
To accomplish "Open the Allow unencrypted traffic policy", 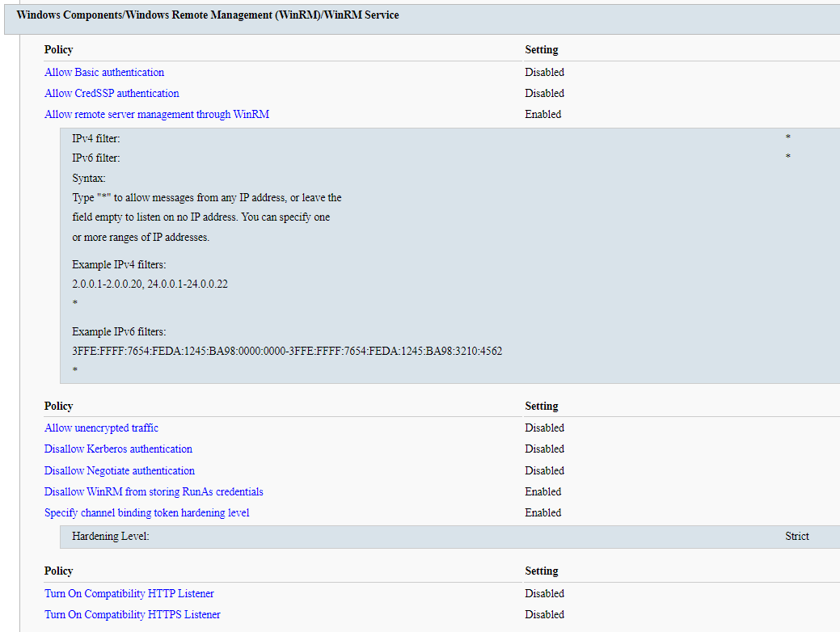I will 100,428.
